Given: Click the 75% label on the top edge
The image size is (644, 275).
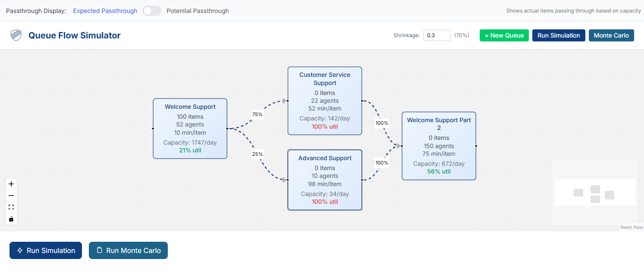Looking at the screenshot, I should point(258,114).
